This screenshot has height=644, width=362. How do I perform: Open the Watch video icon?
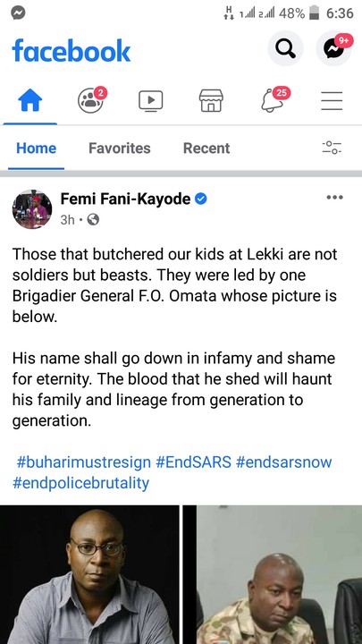click(x=151, y=100)
